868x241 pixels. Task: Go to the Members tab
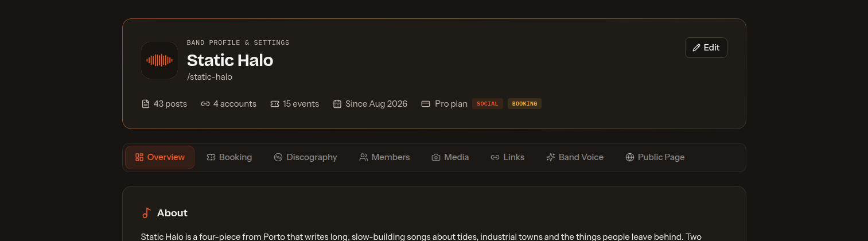(x=384, y=157)
